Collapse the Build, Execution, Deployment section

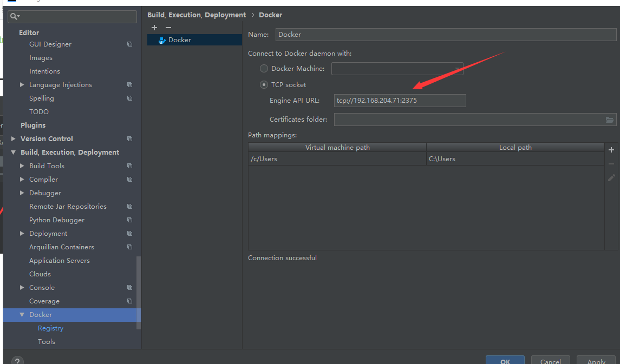coord(14,152)
